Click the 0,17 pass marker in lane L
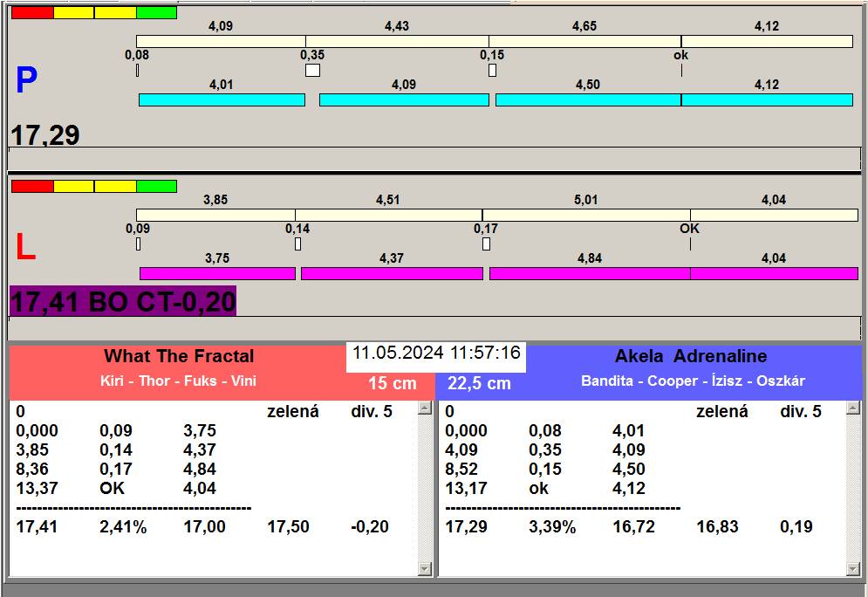Image resolution: width=868 pixels, height=597 pixels. [486, 244]
